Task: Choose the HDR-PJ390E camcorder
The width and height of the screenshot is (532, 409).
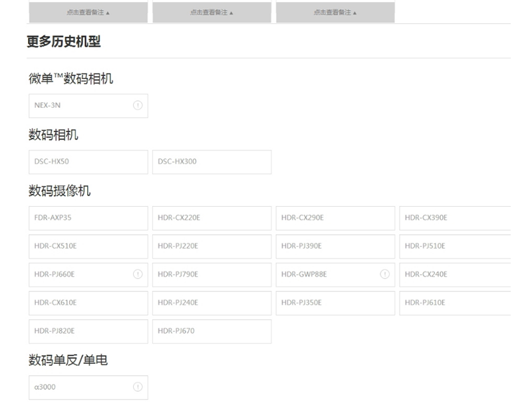Action: [335, 246]
